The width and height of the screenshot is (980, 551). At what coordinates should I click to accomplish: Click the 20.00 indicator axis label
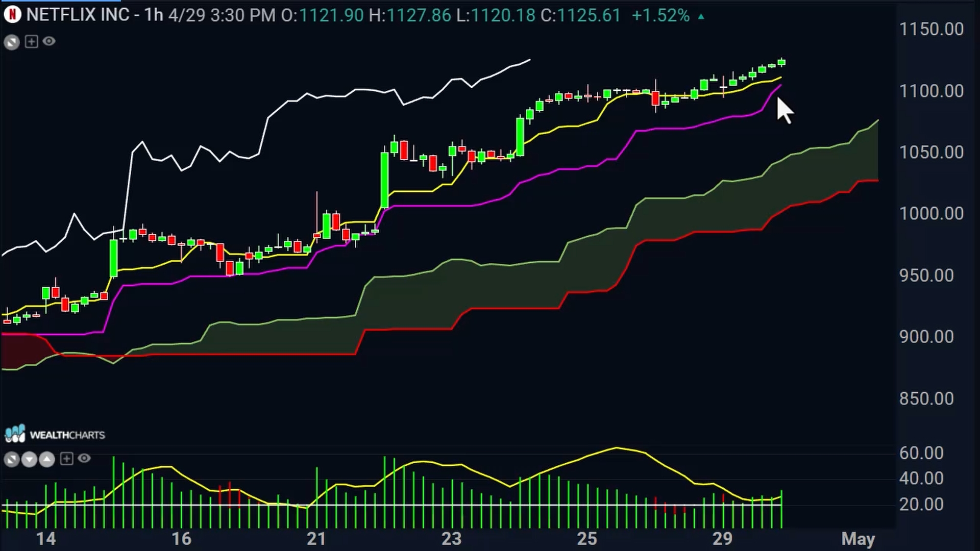(x=921, y=505)
